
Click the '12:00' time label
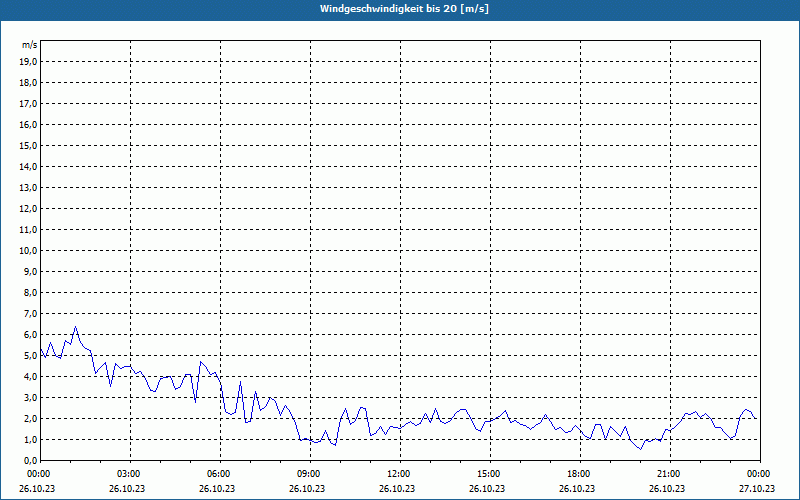pos(400,474)
